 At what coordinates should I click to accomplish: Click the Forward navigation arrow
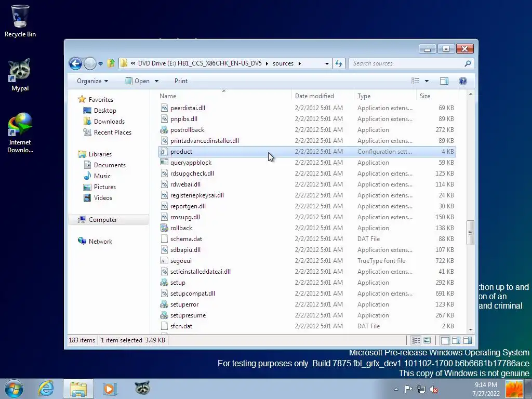(90, 63)
